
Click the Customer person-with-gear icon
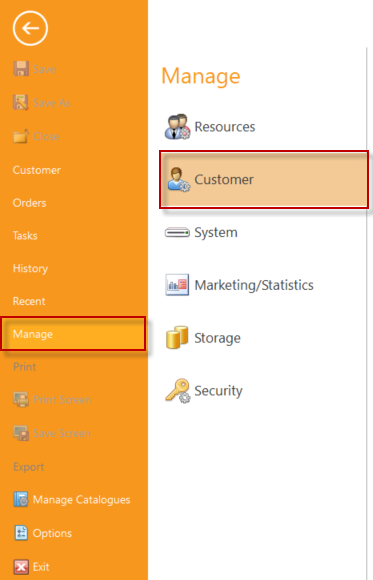coord(178,179)
